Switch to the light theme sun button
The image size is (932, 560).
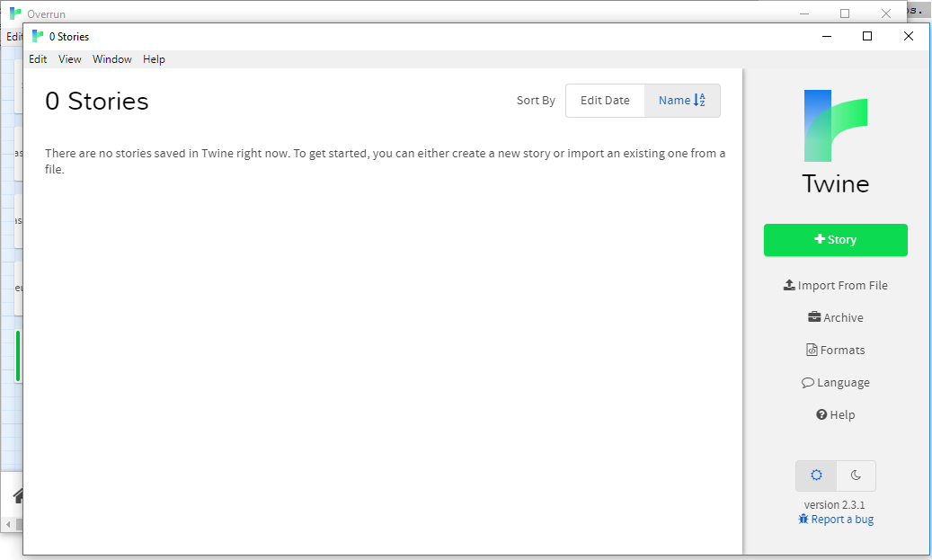(x=815, y=476)
